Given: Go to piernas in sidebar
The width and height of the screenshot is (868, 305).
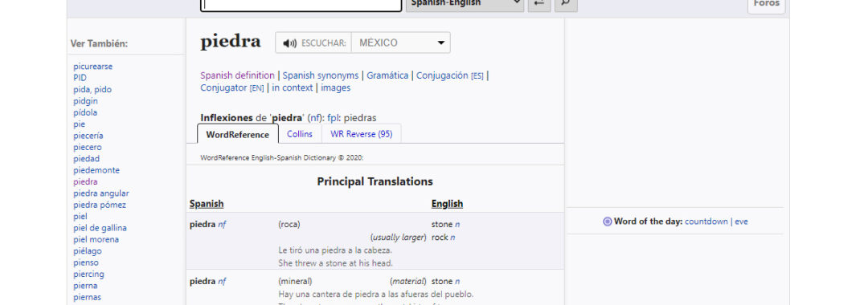Looking at the screenshot, I should coord(87,297).
